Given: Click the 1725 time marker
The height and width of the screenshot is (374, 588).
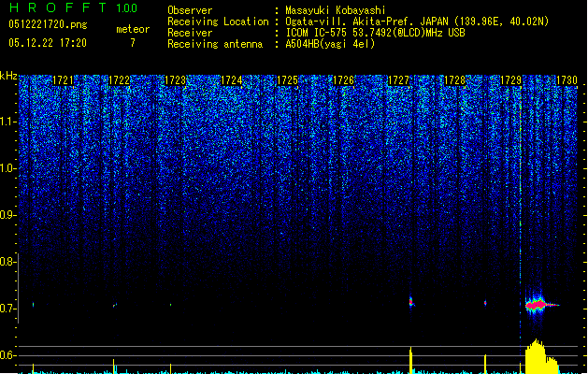Looking at the screenshot, I should pyautogui.click(x=287, y=80).
